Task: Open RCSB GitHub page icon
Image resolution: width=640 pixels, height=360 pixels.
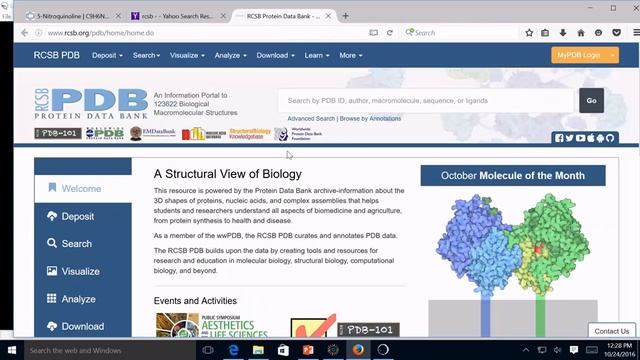Action: (x=610, y=138)
